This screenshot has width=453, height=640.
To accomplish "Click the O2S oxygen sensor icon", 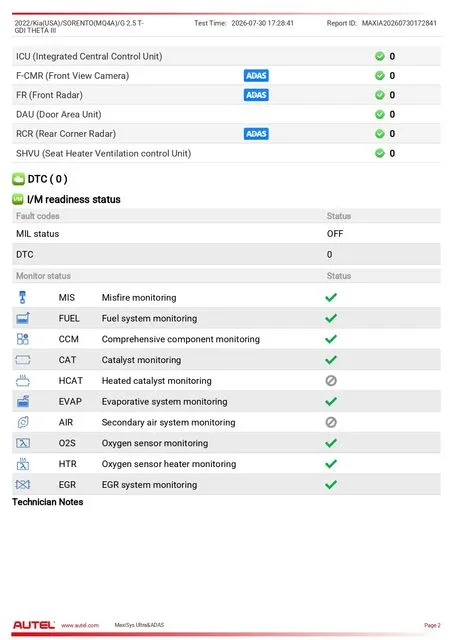I will (x=23, y=443).
